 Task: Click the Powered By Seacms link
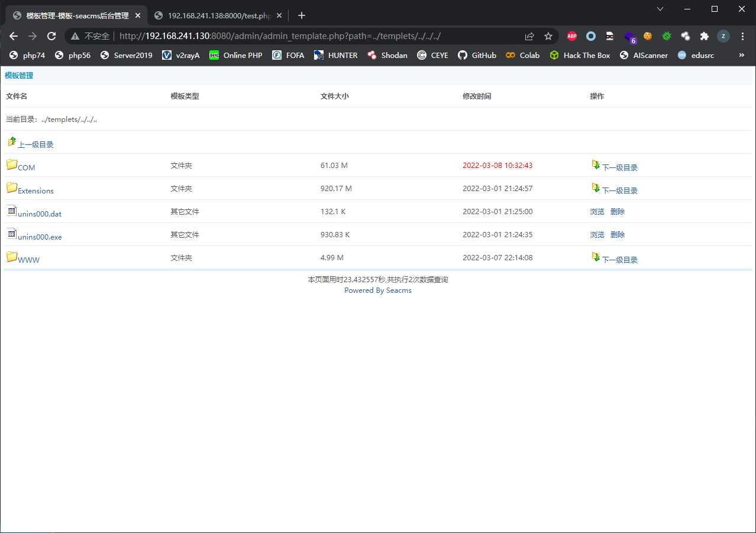point(378,290)
